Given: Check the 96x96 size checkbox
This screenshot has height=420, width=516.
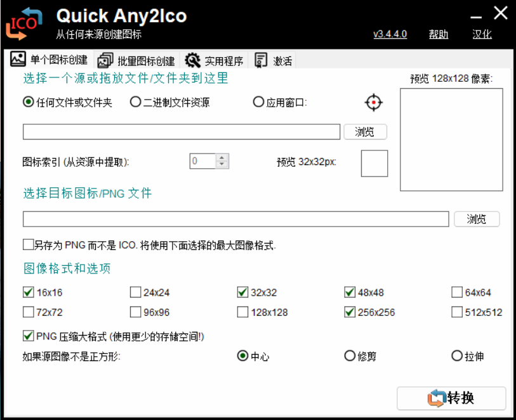Looking at the screenshot, I should coord(135,312).
